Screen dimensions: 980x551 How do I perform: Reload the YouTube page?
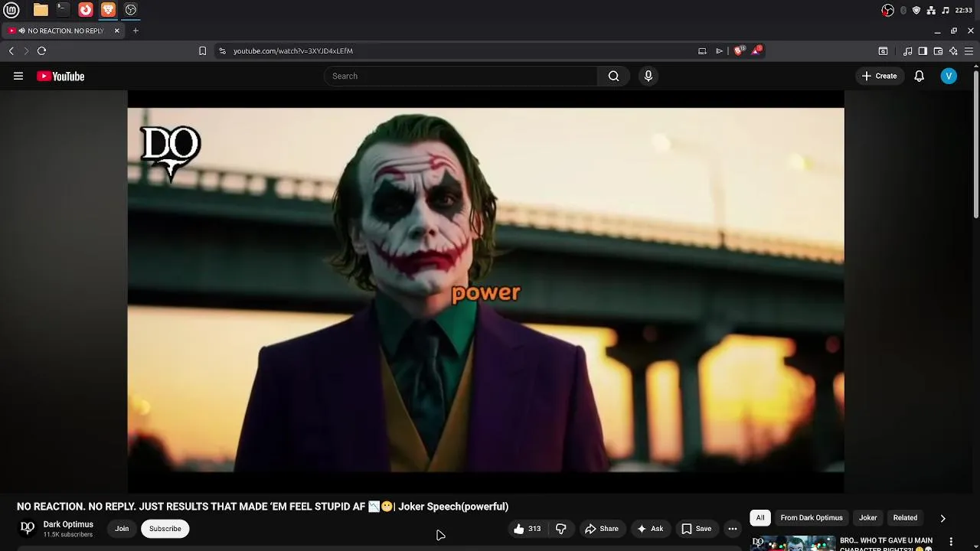click(x=42, y=51)
